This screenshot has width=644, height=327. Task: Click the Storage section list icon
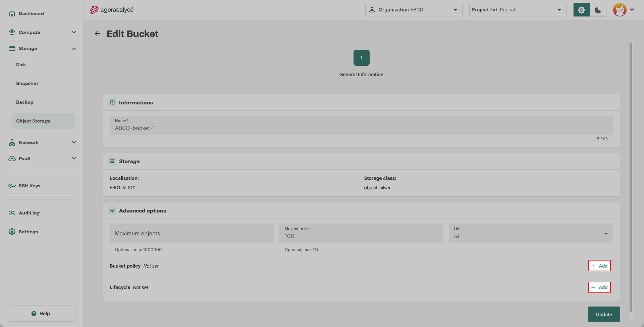112,161
